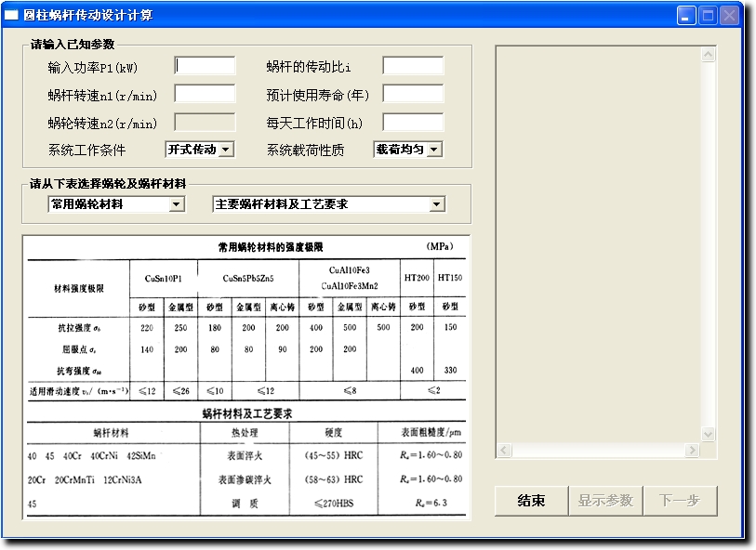This screenshot has width=756, height=550.
Task: Click the 输入功率P1(kW) input field
Action: click(205, 66)
